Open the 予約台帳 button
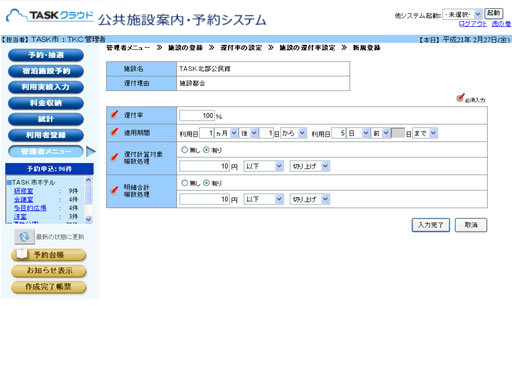Screen dimensions: 512x384 [x=49, y=255]
